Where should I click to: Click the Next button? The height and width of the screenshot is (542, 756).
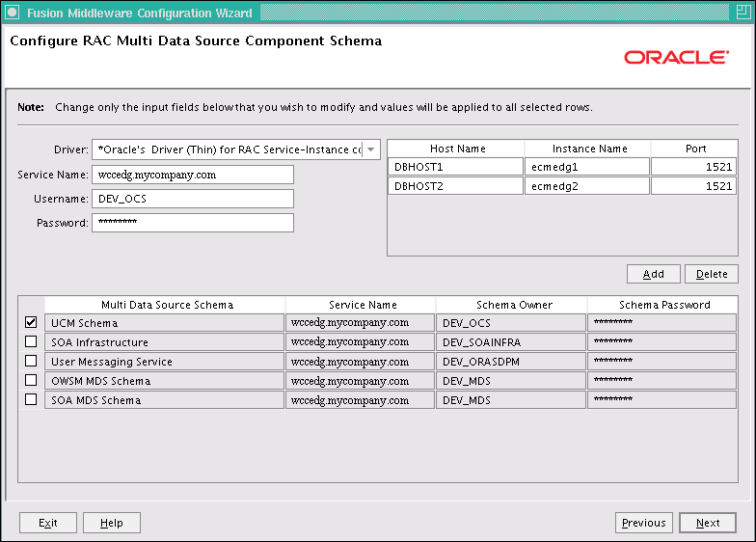pyautogui.click(x=708, y=523)
